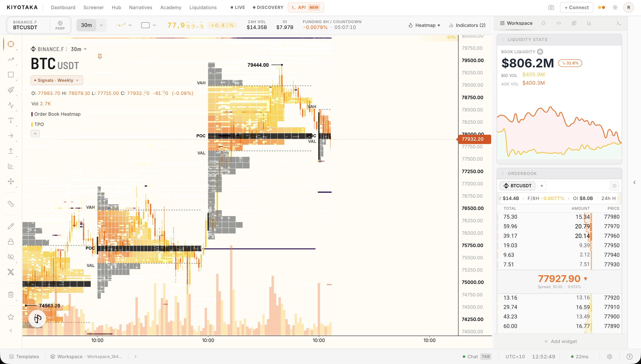The width and height of the screenshot is (641, 364).
Task: Open the notes document panel icon
Action: pyautogui.click(x=574, y=23)
